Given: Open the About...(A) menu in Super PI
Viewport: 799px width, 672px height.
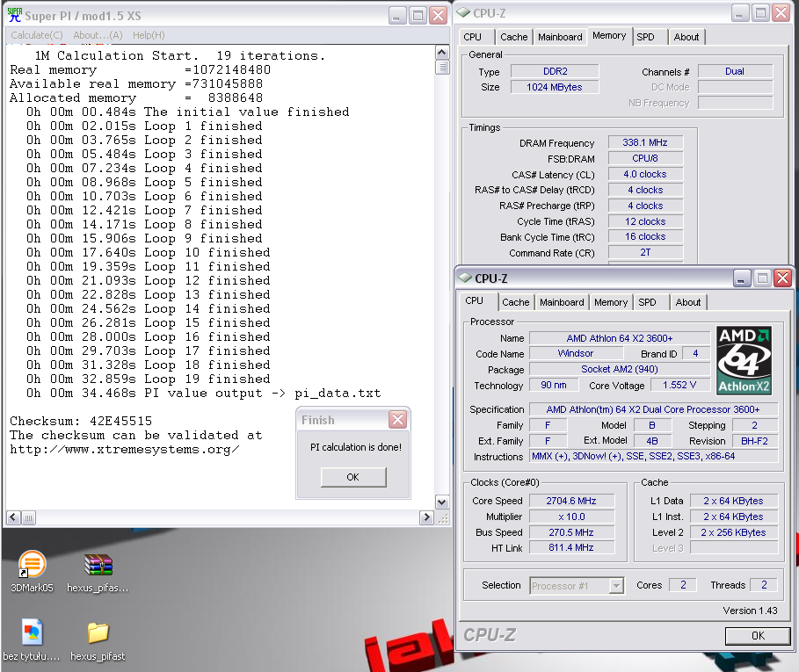Looking at the screenshot, I should coord(98,35).
